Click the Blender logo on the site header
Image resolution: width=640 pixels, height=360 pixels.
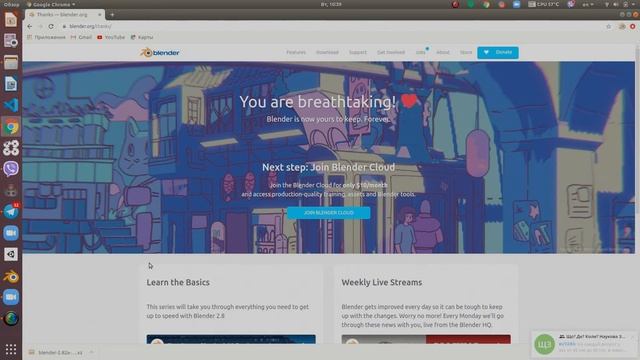coord(160,53)
